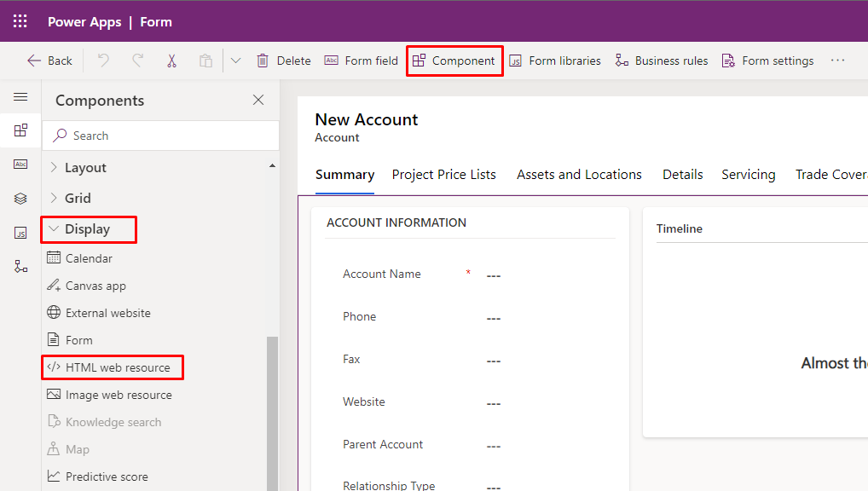Screen dimensions: 868x491
Task: Open the Tree view layers icon
Action: click(20, 199)
